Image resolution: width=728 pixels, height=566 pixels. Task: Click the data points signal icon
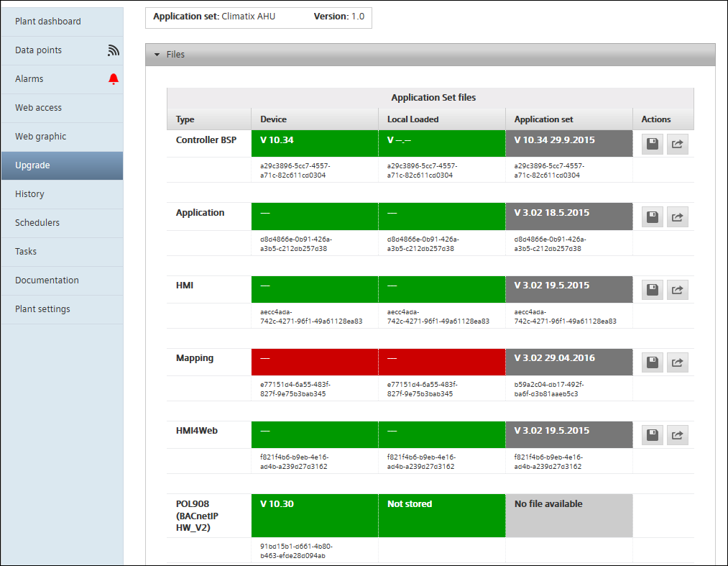114,50
